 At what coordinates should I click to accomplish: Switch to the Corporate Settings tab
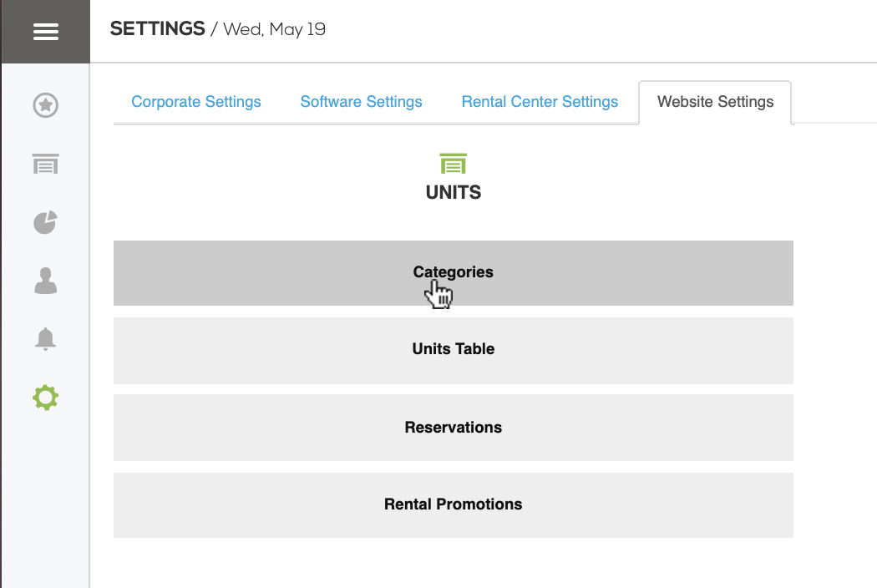point(195,101)
